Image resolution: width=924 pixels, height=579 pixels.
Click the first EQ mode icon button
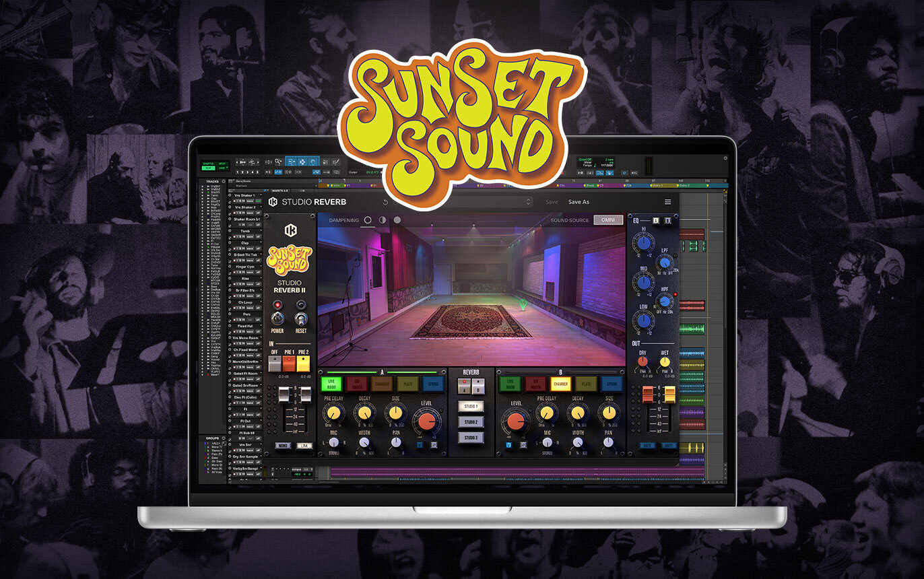(654, 220)
